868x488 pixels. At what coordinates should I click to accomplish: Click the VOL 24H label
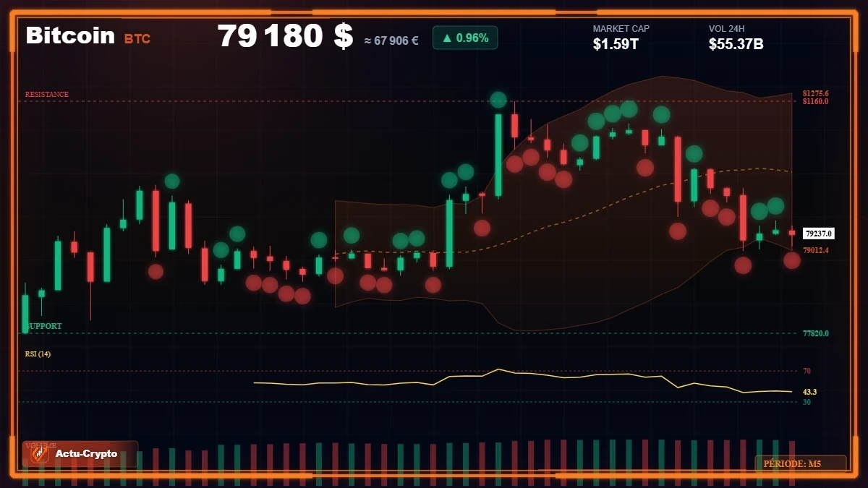(726, 29)
